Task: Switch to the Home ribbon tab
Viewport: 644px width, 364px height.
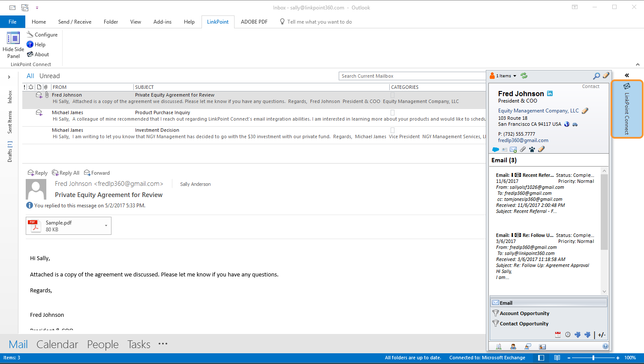Action: click(39, 22)
